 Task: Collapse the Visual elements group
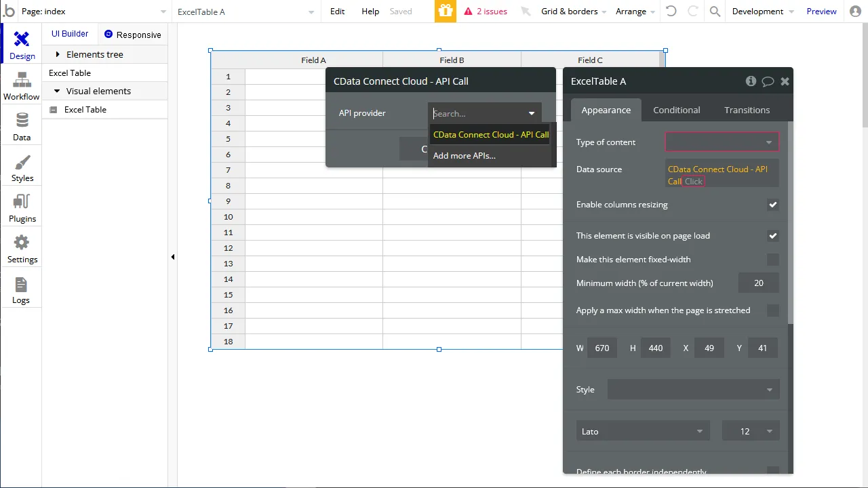[x=57, y=91]
